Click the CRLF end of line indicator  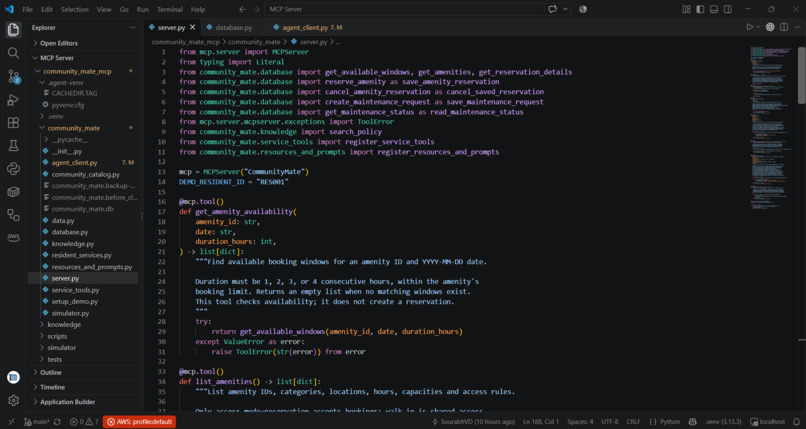634,422
